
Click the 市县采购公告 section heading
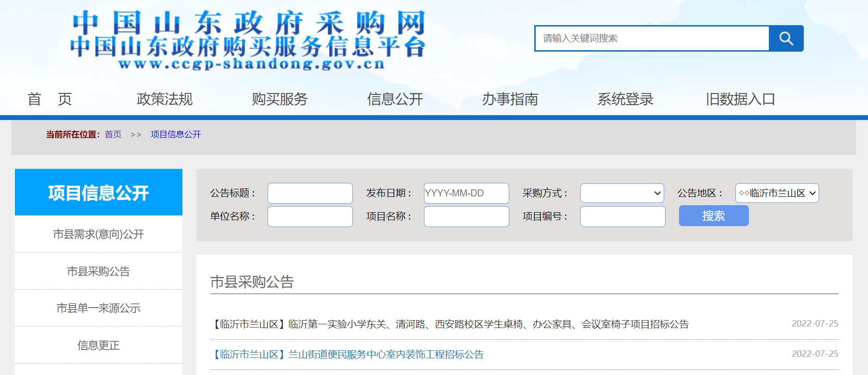(252, 282)
